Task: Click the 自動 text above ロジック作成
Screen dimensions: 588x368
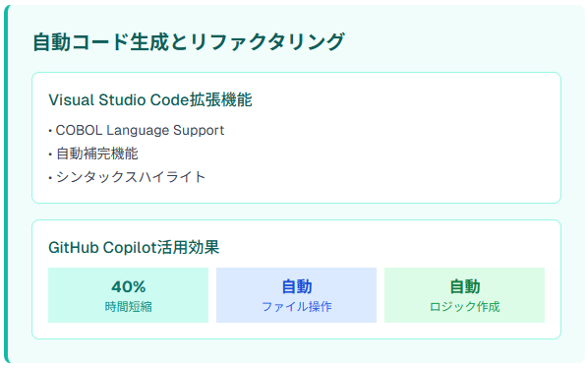Action: tap(465, 287)
